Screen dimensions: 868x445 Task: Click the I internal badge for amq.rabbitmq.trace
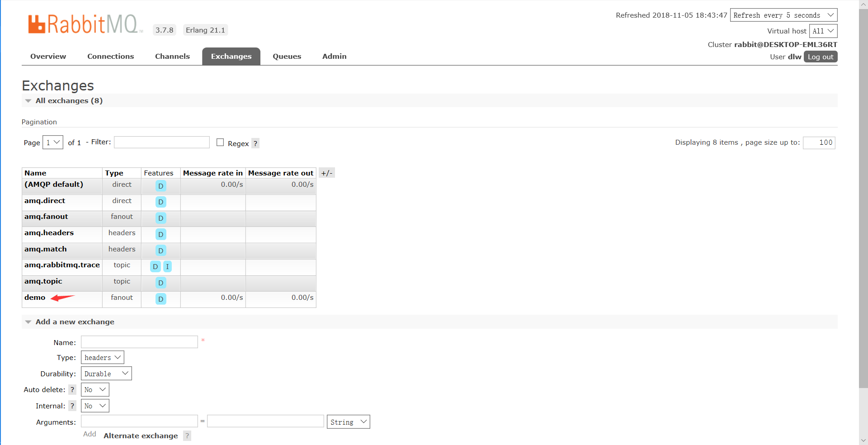(x=167, y=266)
